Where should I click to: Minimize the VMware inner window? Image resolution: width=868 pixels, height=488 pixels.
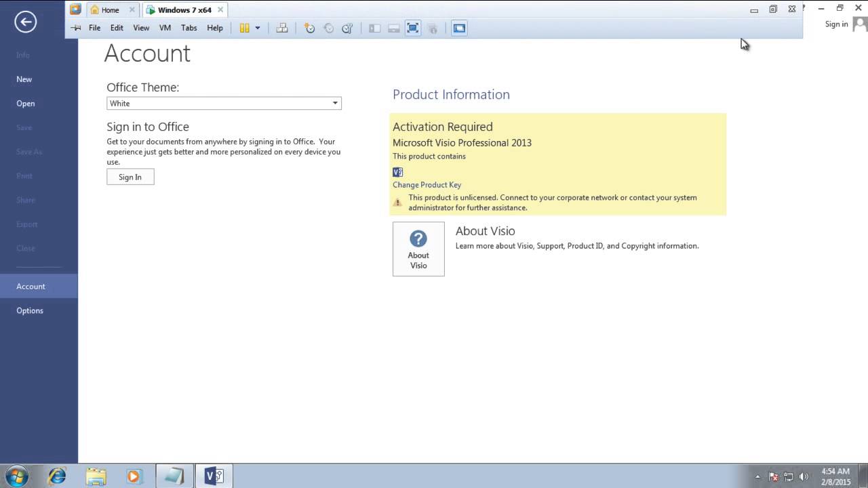754,10
